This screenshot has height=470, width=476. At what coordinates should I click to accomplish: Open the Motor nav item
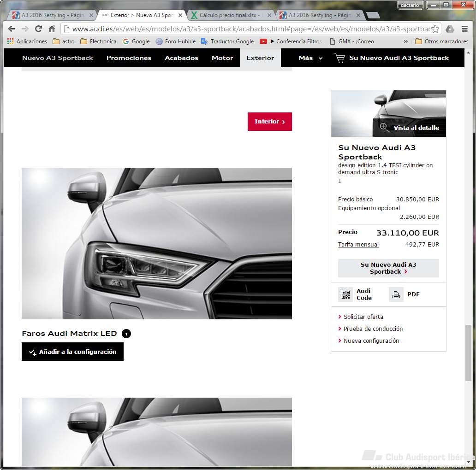click(x=222, y=58)
